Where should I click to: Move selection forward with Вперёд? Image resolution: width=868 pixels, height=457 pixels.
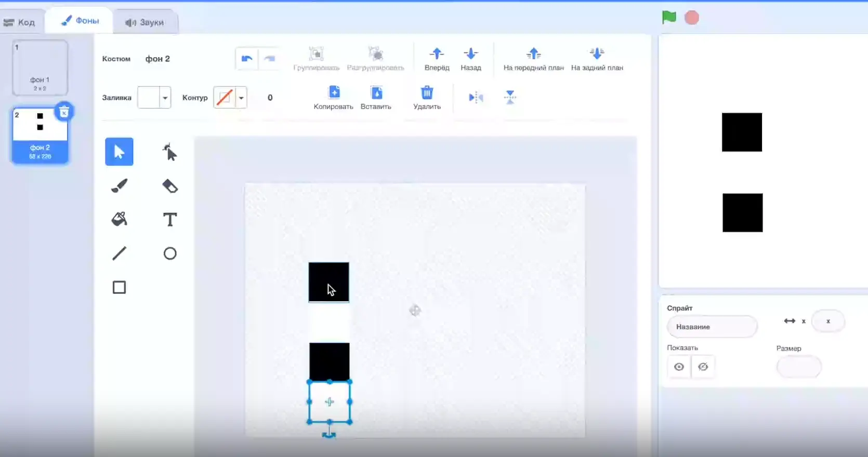437,59
